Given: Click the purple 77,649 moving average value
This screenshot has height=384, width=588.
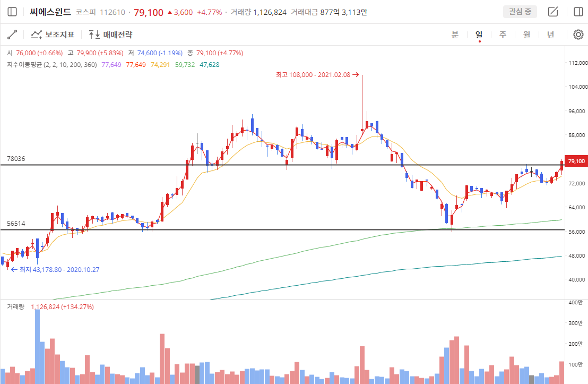Looking at the screenshot, I should (111, 65).
